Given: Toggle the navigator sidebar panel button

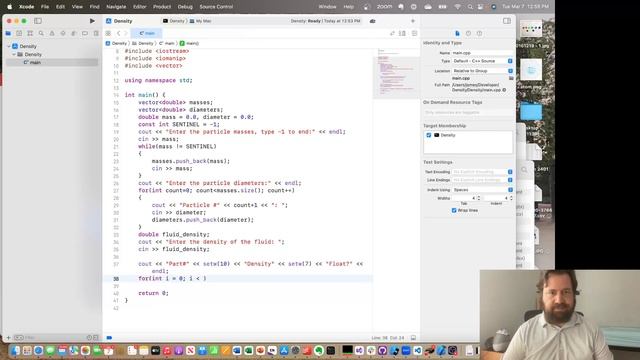Looking at the screenshot, I should (38, 21).
